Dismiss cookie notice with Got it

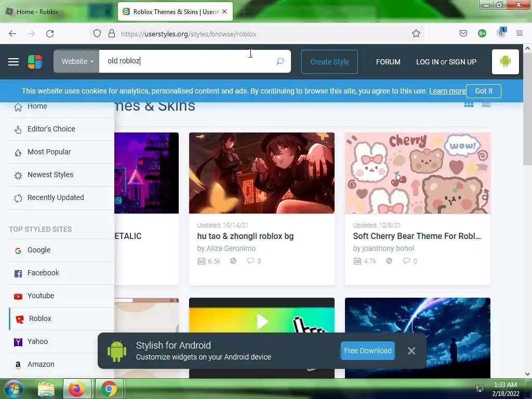(x=484, y=91)
